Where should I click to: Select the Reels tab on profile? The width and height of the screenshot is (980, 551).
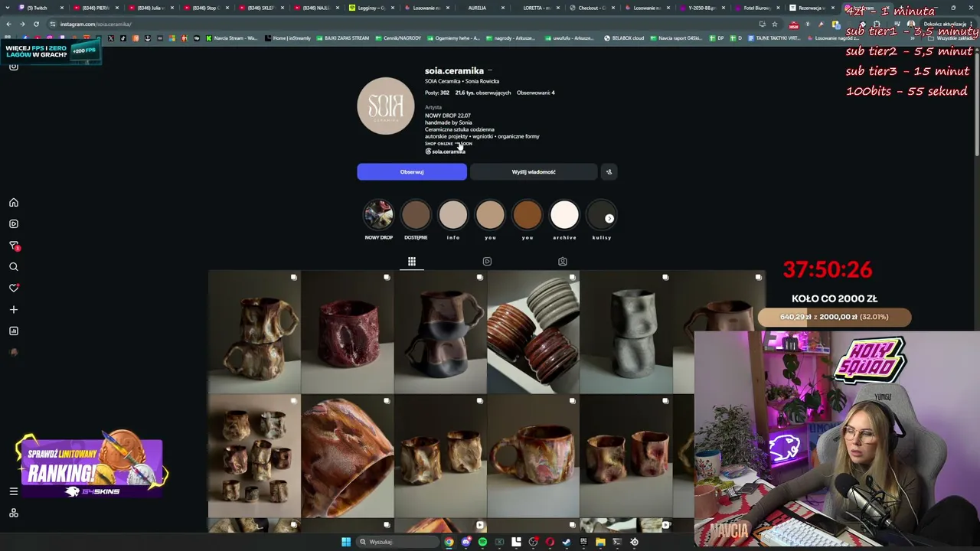point(487,262)
